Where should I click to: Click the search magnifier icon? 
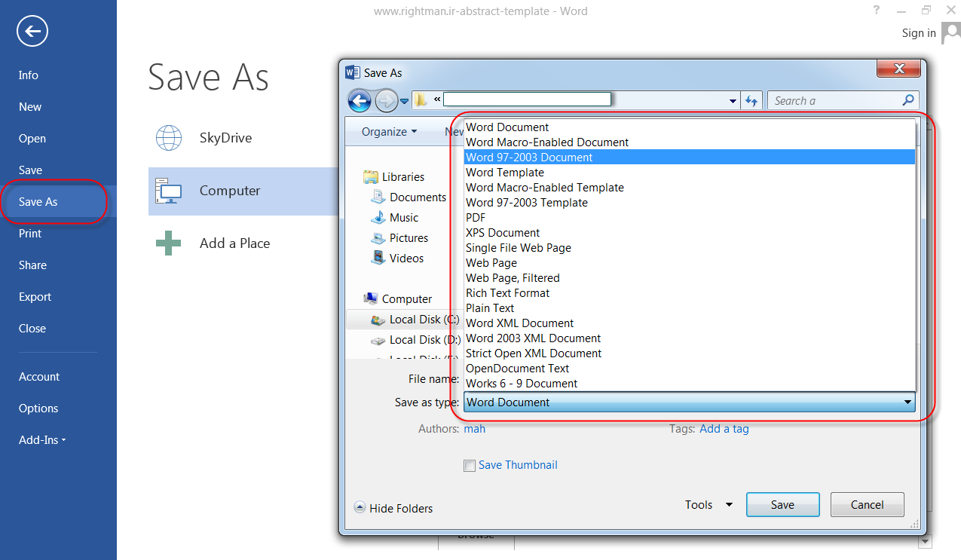tap(908, 100)
